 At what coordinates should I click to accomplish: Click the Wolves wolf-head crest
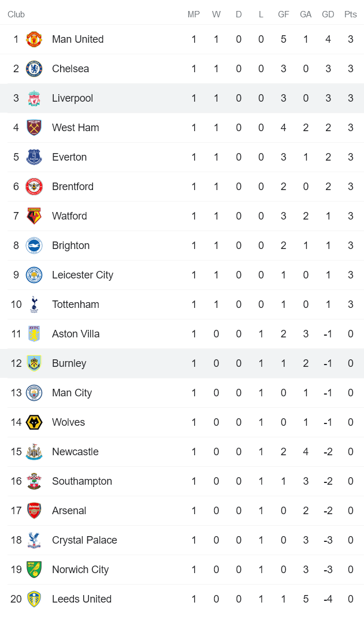tap(35, 422)
